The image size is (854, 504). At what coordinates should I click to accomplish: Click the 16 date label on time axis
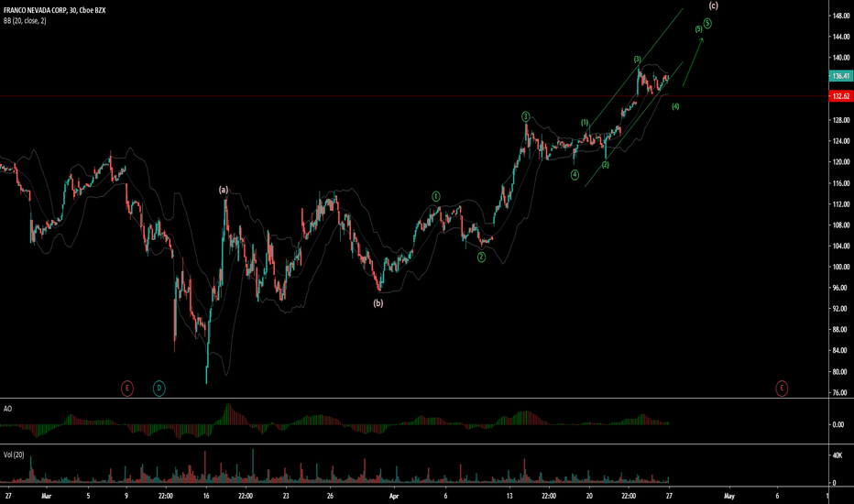point(206,496)
